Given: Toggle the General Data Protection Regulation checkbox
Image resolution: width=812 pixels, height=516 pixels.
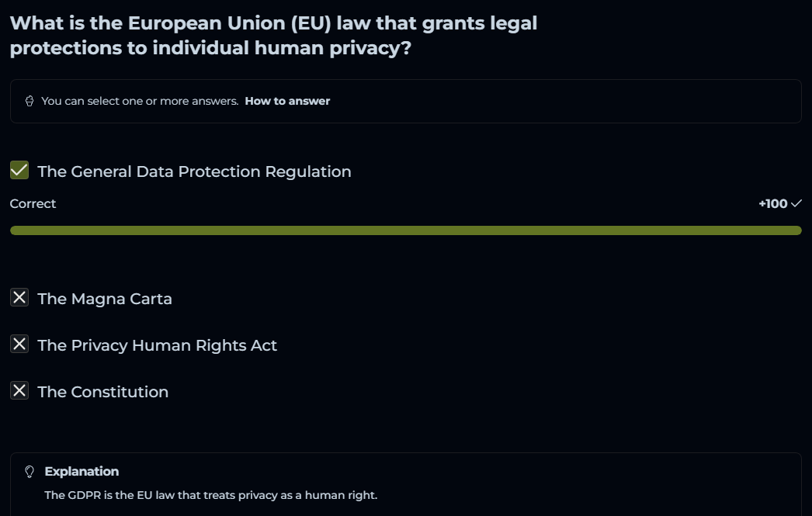Looking at the screenshot, I should click(x=19, y=171).
